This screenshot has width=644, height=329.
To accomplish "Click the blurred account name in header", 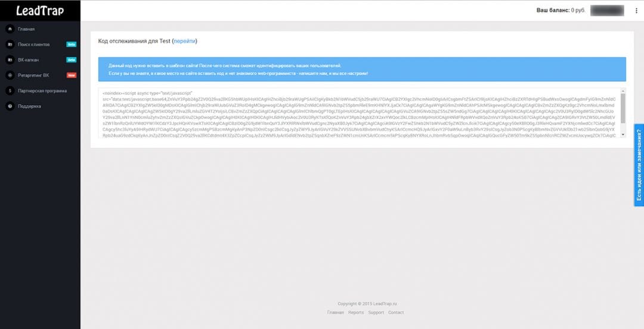I will (x=607, y=11).
